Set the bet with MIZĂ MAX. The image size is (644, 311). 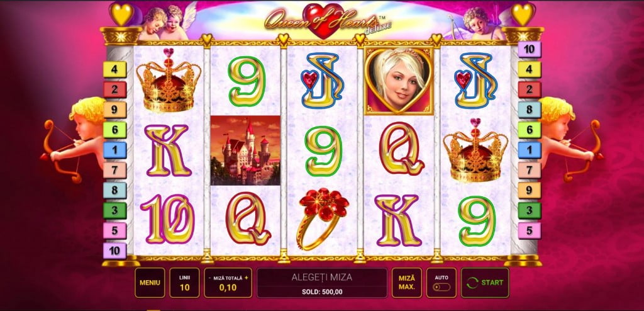pos(407,283)
